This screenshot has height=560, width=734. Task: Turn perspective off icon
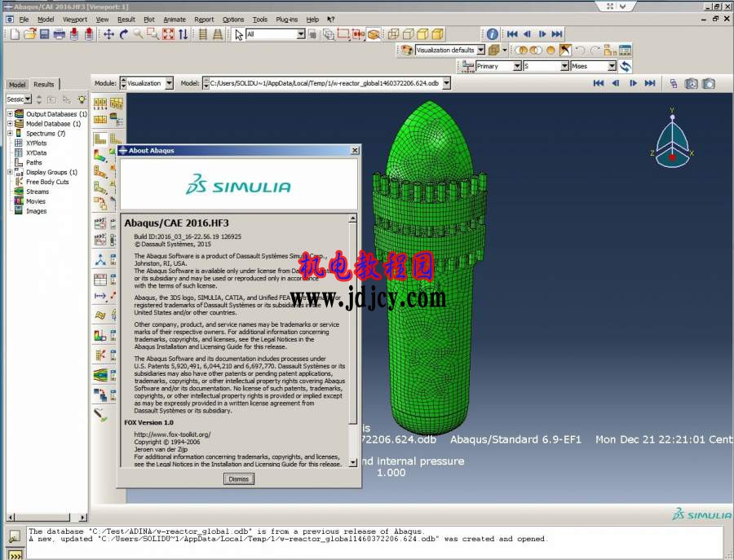pyautogui.click(x=203, y=34)
